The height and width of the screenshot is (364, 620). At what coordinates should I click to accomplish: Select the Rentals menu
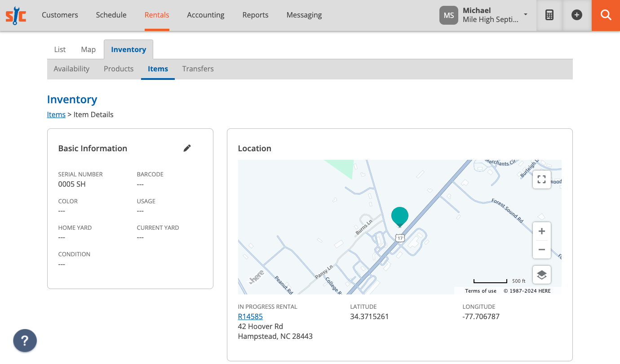(x=157, y=15)
